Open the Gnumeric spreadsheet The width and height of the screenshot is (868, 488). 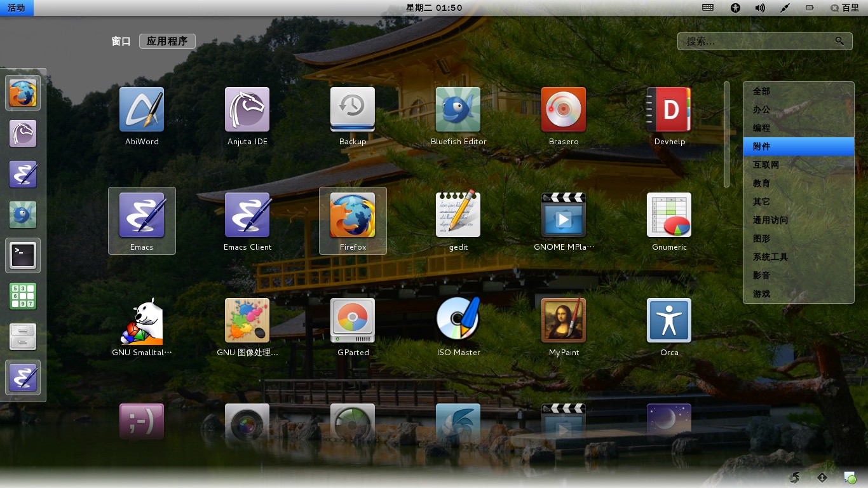click(669, 221)
